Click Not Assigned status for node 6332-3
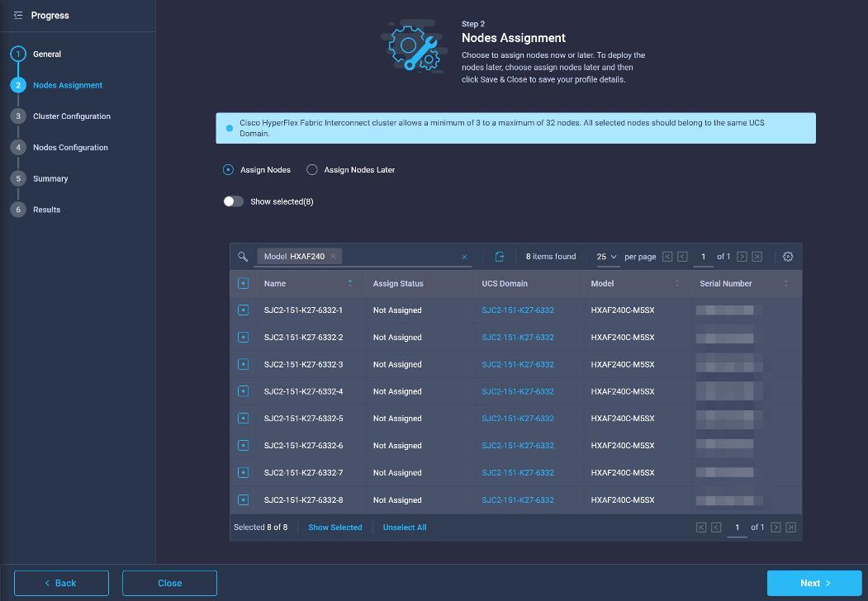This screenshot has height=601, width=868. point(397,365)
